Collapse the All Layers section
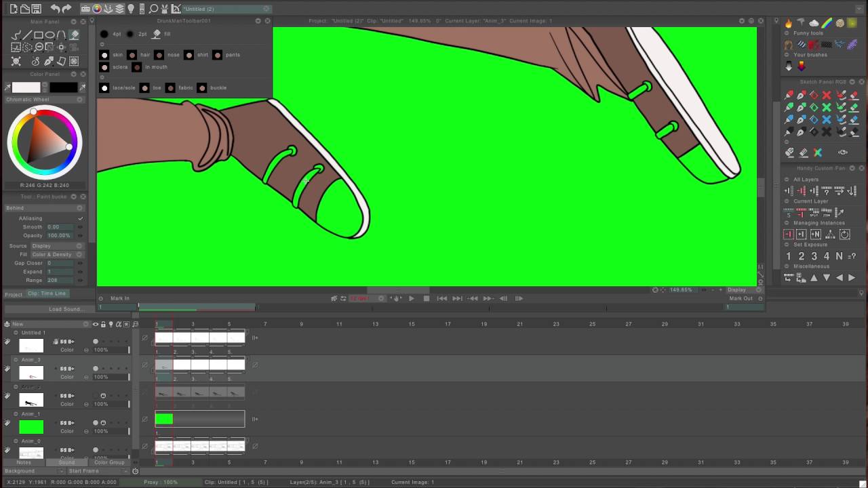 [x=787, y=180]
